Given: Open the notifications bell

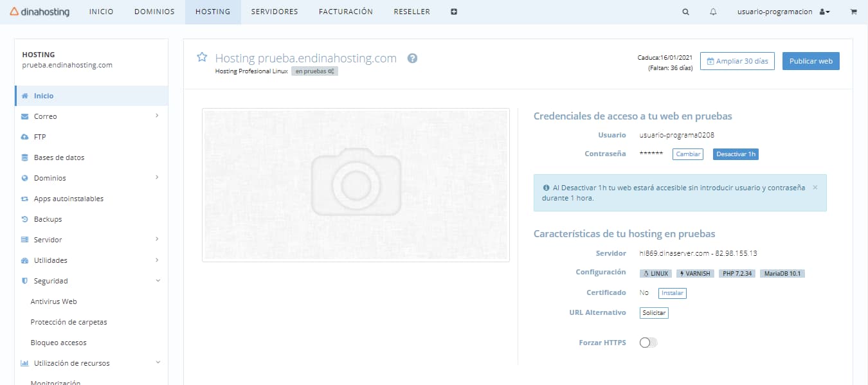Looking at the screenshot, I should click(x=713, y=12).
